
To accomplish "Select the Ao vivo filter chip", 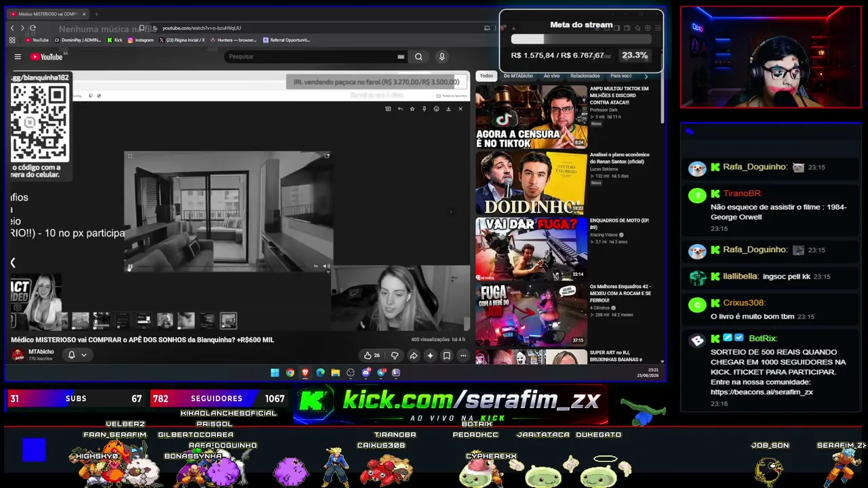I will tap(551, 76).
